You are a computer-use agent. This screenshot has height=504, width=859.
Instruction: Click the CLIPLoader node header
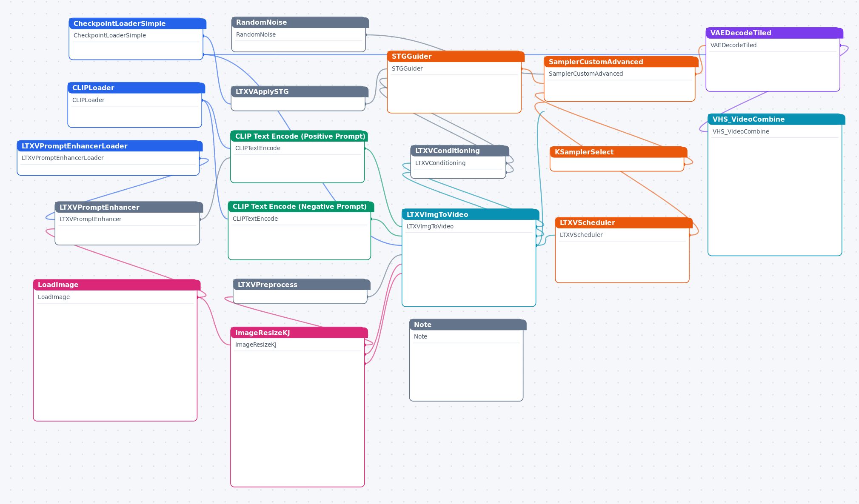136,88
